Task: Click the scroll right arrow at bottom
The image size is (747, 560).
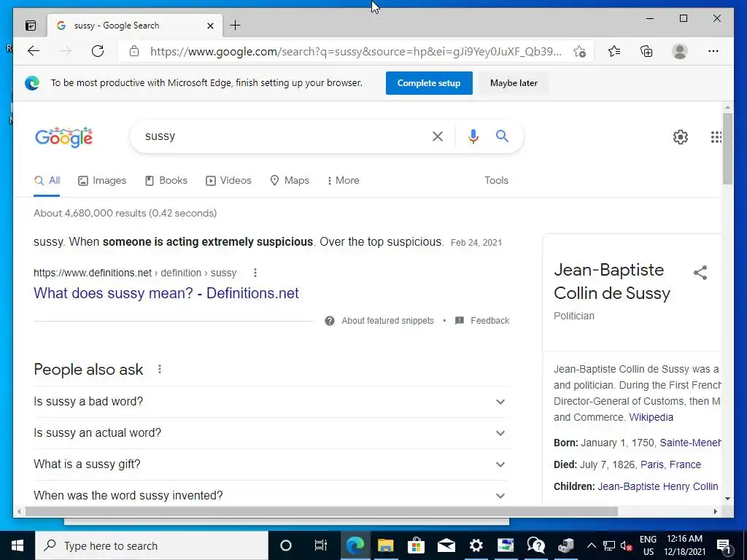Action: 715,512
